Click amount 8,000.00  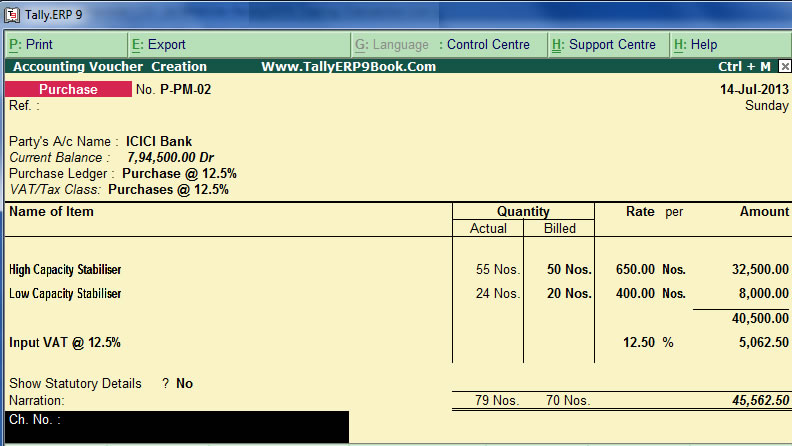(x=764, y=293)
